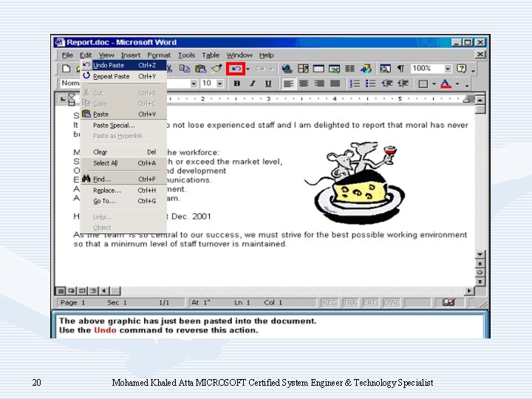Viewport: 532px width, 399px height.
Task: Open the font size 10 dropdown
Action: (x=220, y=83)
